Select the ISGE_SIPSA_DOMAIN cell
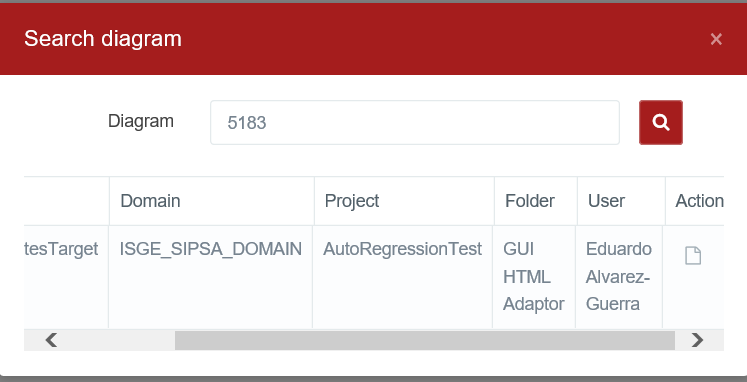Image resolution: width=747 pixels, height=382 pixels. [210, 277]
